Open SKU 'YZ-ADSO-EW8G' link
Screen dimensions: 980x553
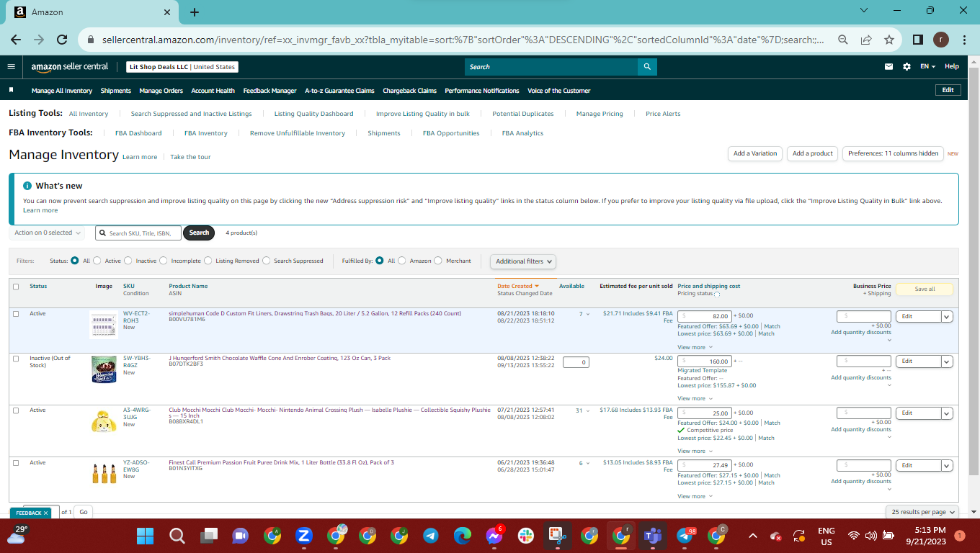point(135,466)
